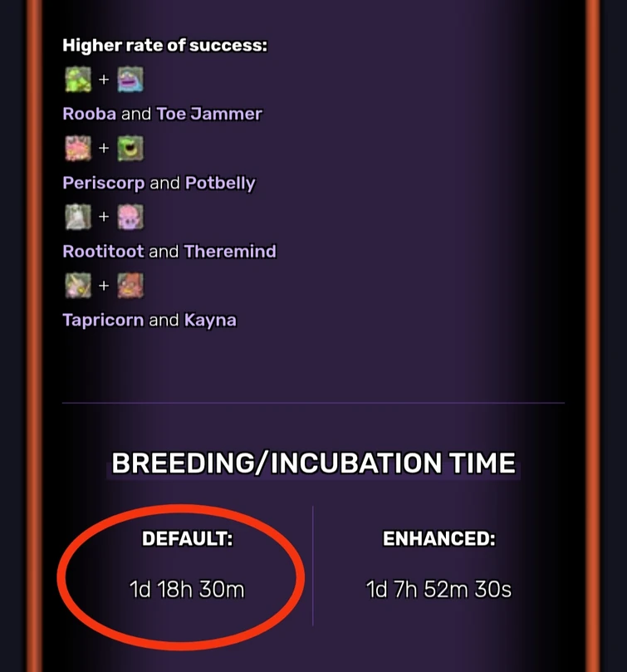Open the Rooba text link
Viewport: 627px width, 672px height.
coord(89,114)
